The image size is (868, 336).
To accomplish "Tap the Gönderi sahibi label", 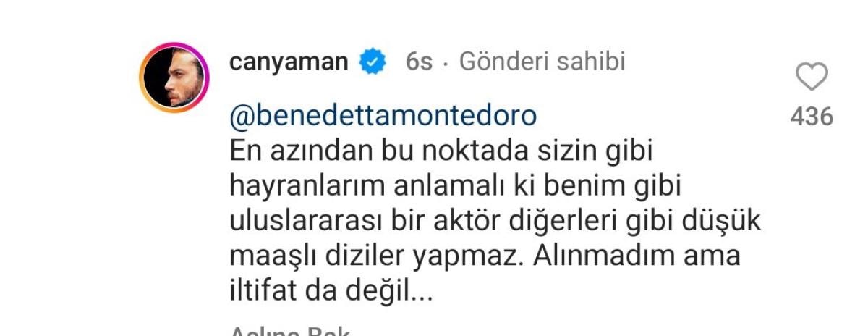I will (x=542, y=62).
